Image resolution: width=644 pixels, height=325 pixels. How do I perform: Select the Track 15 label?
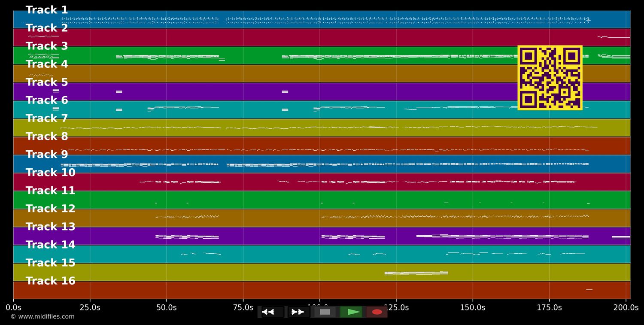tap(51, 262)
